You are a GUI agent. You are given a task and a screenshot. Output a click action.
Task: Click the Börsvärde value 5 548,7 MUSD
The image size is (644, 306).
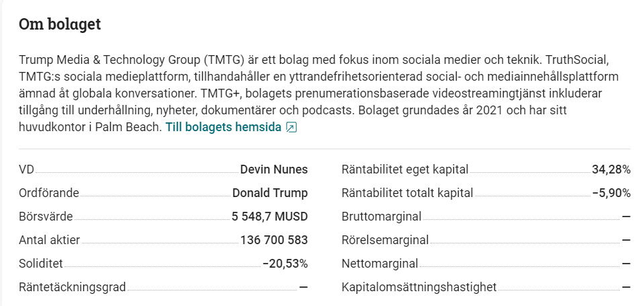coord(269,217)
